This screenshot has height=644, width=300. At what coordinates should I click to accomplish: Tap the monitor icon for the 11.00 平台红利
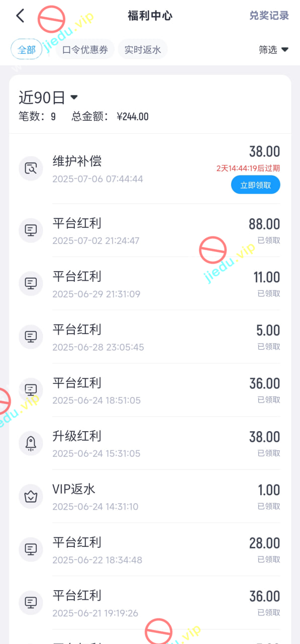coord(31,283)
